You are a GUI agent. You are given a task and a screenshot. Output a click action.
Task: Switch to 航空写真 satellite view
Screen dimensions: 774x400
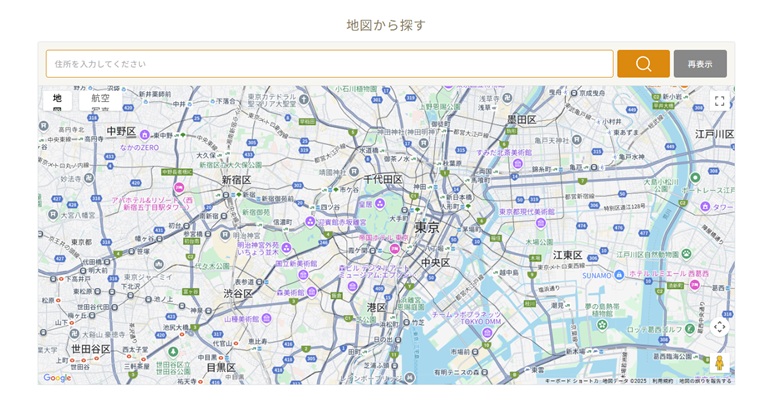[x=101, y=101]
